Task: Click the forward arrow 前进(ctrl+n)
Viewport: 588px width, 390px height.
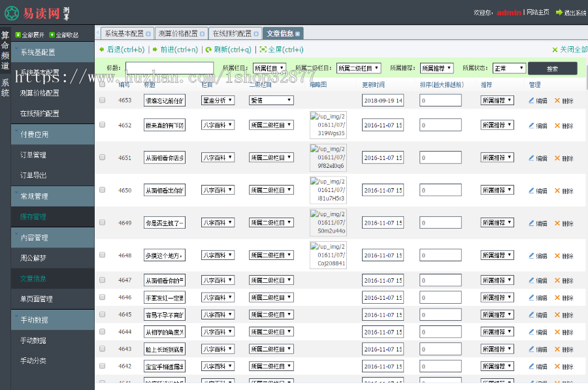Action: 155,50
